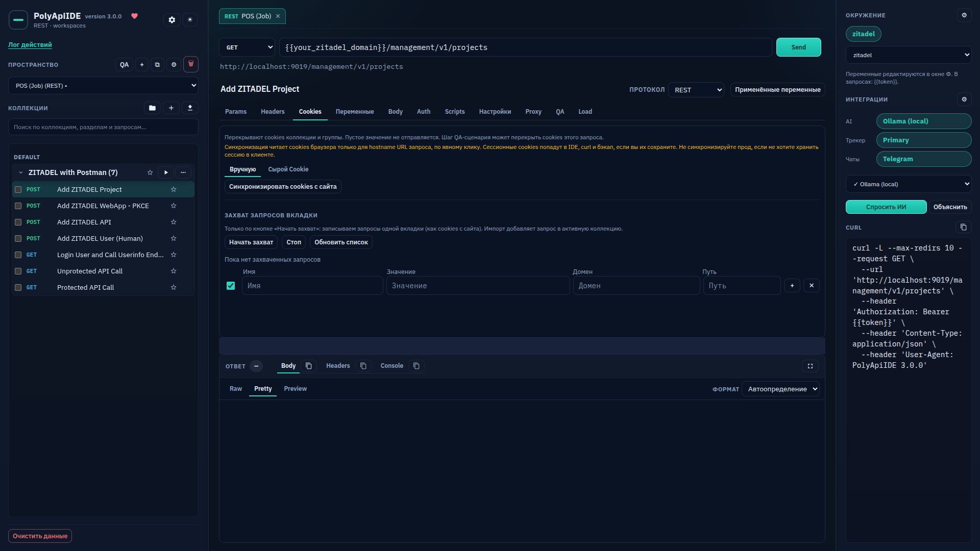Open the GET method dropdown
980x551 pixels.
[247, 47]
